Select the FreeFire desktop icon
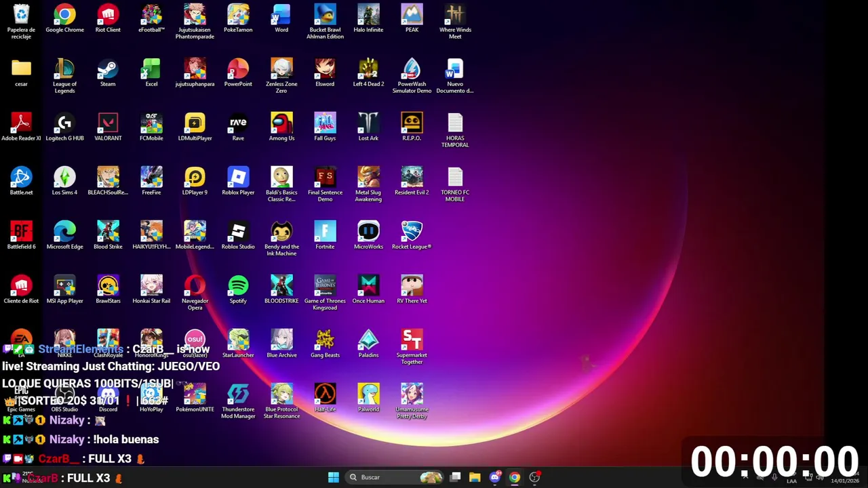This screenshot has width=868, height=488. [151, 181]
